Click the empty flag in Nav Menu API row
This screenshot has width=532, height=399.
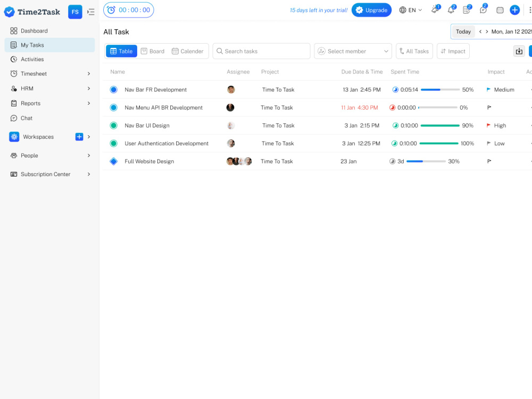click(x=489, y=107)
